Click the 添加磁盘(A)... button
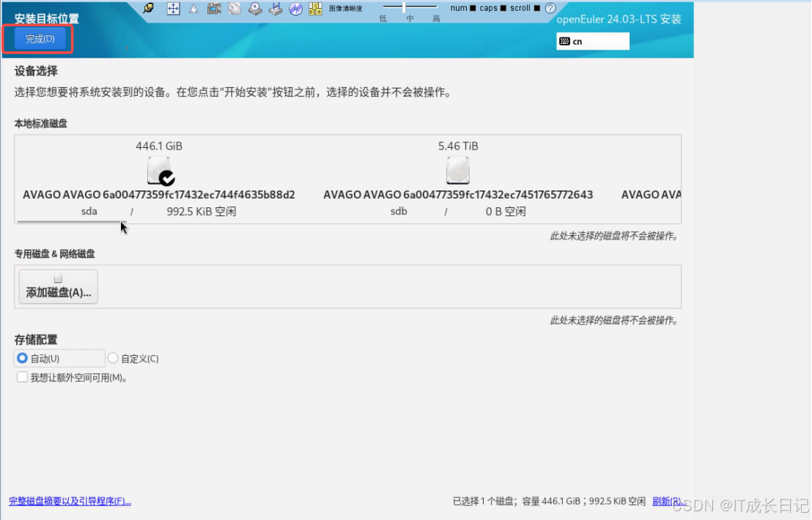Viewport: 812px width, 520px height. click(58, 286)
